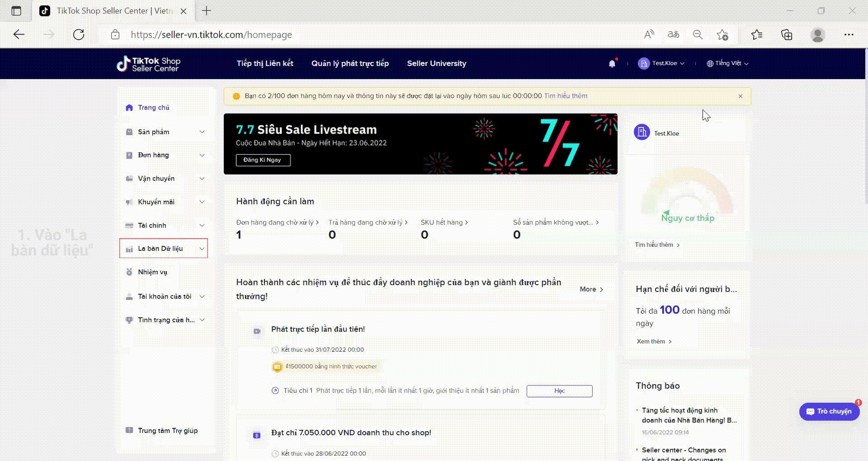This screenshot has width=868, height=461.
Task: Click the browser refresh icon
Action: 79,35
